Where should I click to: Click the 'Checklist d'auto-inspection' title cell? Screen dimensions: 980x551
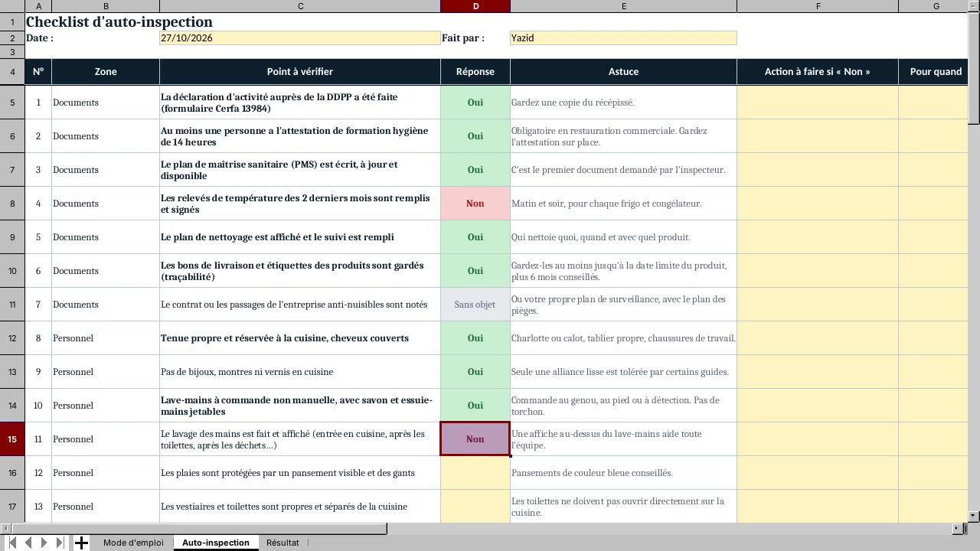pyautogui.click(x=119, y=21)
